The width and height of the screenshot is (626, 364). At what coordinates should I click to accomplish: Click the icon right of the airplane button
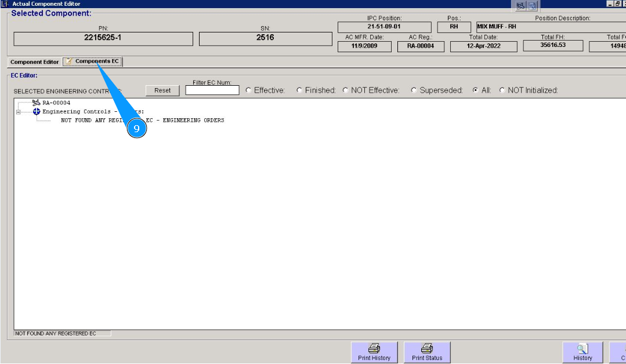(x=532, y=6)
